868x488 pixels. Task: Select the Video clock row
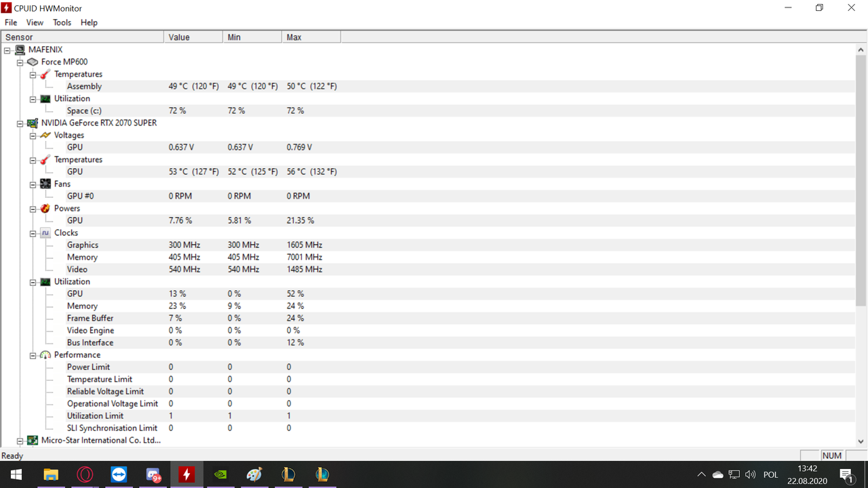428,269
